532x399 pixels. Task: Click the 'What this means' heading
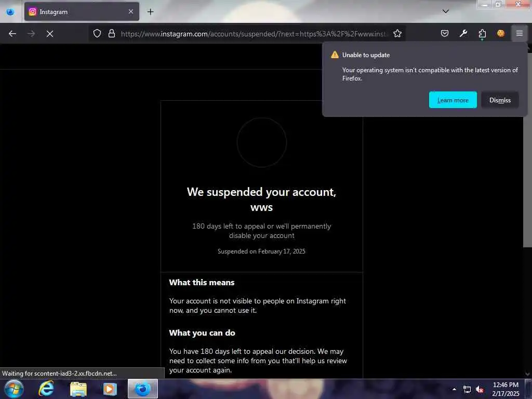[202, 283]
